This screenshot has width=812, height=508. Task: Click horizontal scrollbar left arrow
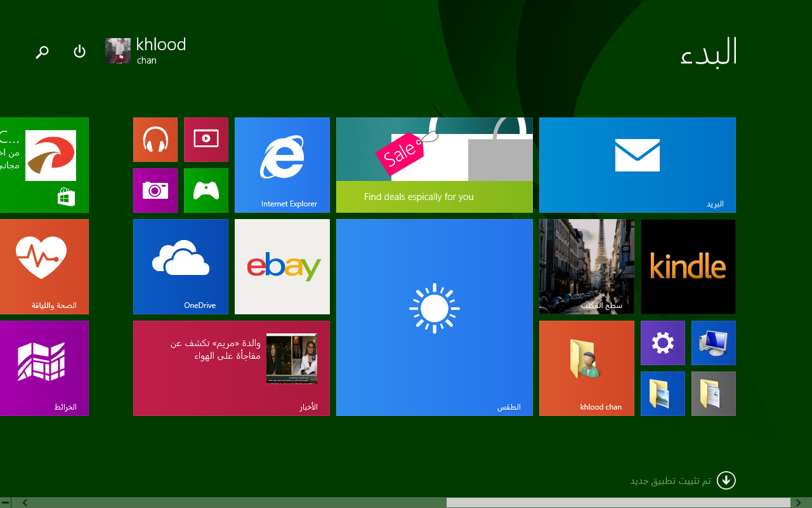(x=25, y=503)
